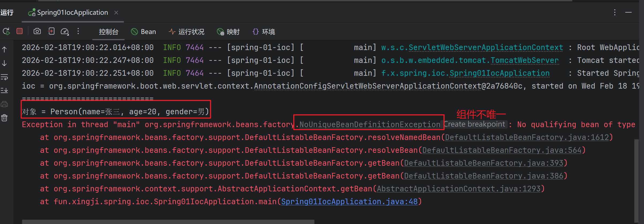
Task: Open more actions menu in run toolbar
Action: (x=78, y=31)
